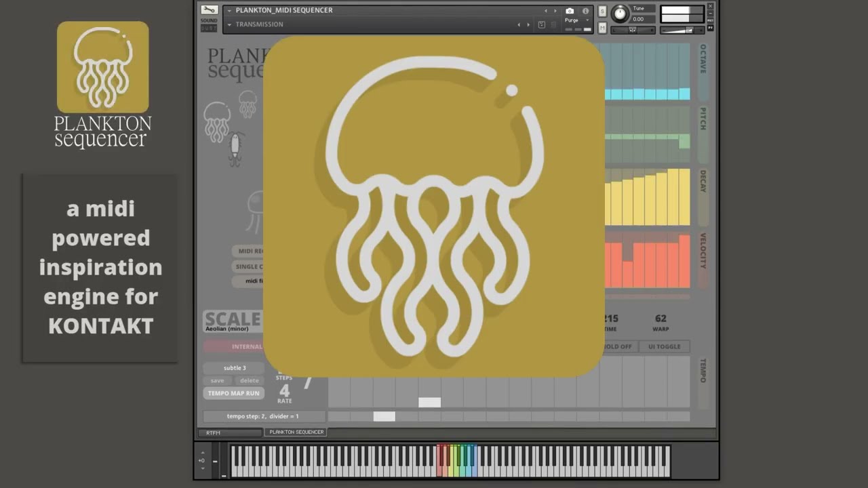The height and width of the screenshot is (488, 868).
Task: Click delete preset button
Action: coord(249,380)
